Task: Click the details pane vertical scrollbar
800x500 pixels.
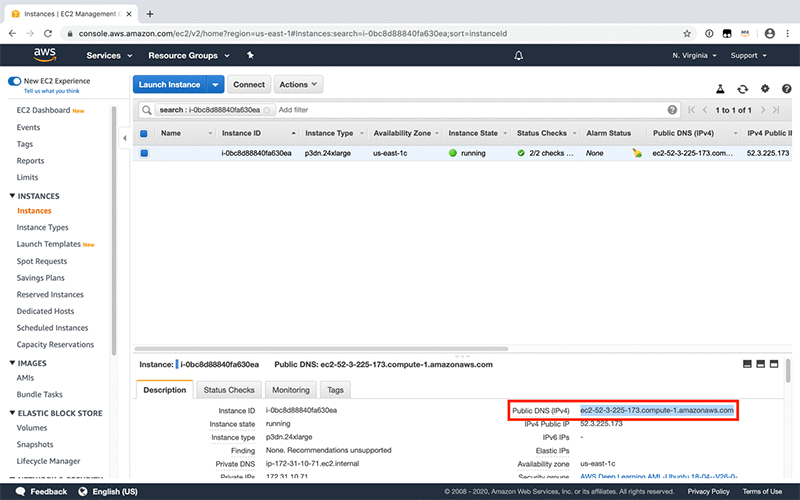Action: pyautogui.click(x=788, y=370)
